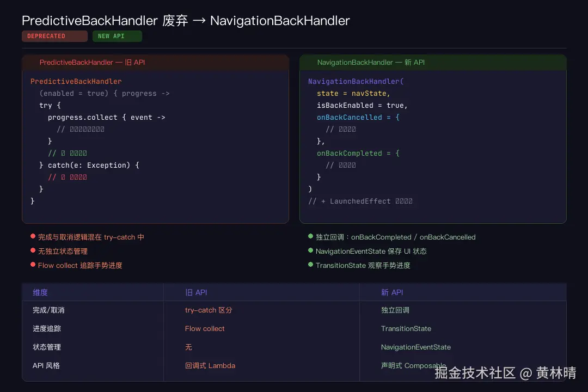The width and height of the screenshot is (588, 392).
Task: Click the green bullet beside 独立回调 item
Action: coord(310,237)
